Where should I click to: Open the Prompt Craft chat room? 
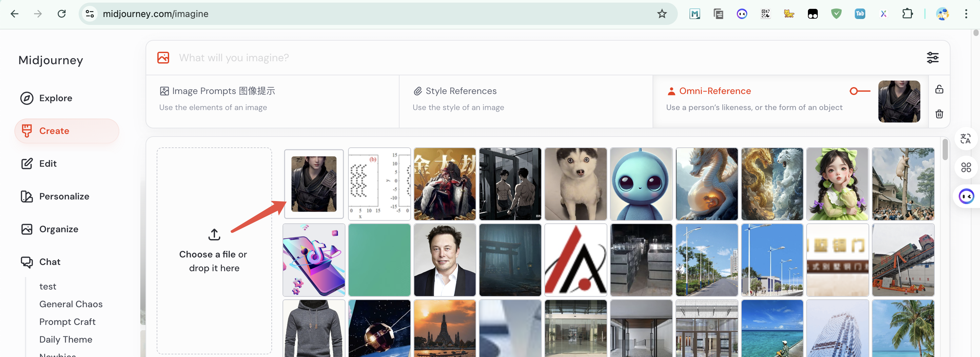[67, 322]
